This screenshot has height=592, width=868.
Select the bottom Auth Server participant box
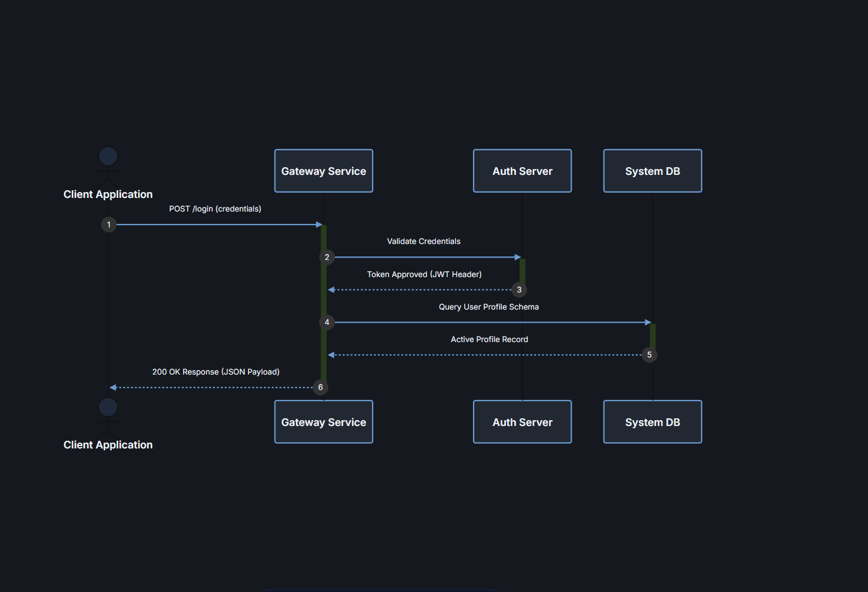click(523, 422)
